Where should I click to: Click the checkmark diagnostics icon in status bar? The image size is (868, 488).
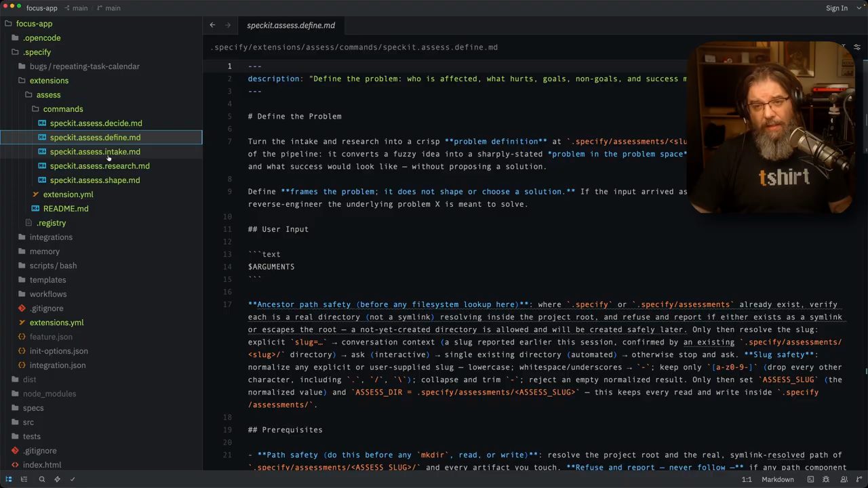73,479
